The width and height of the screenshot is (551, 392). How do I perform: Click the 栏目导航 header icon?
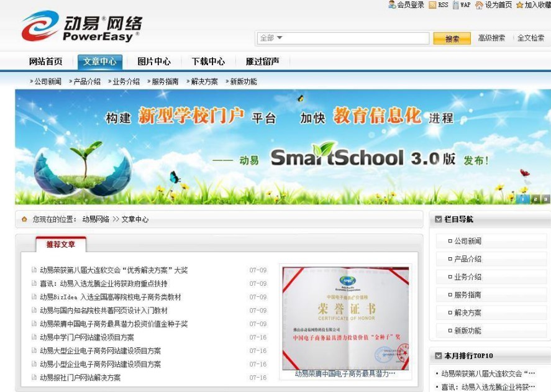point(438,219)
